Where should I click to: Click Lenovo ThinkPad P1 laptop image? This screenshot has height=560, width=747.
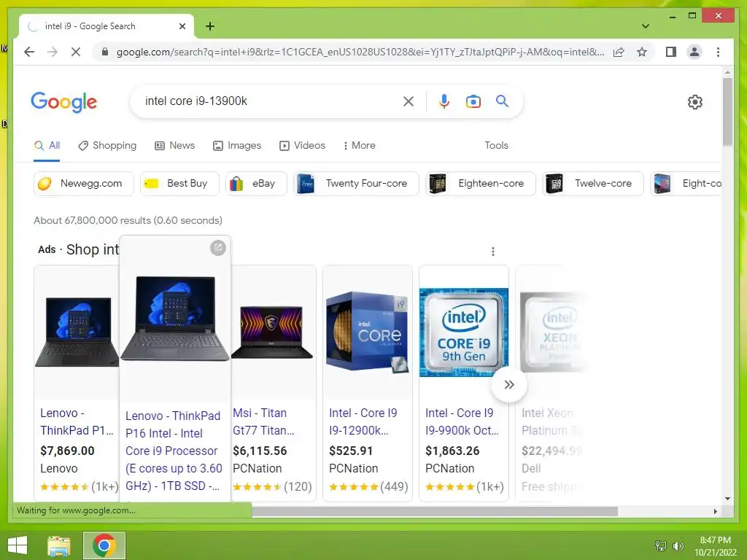tap(77, 332)
